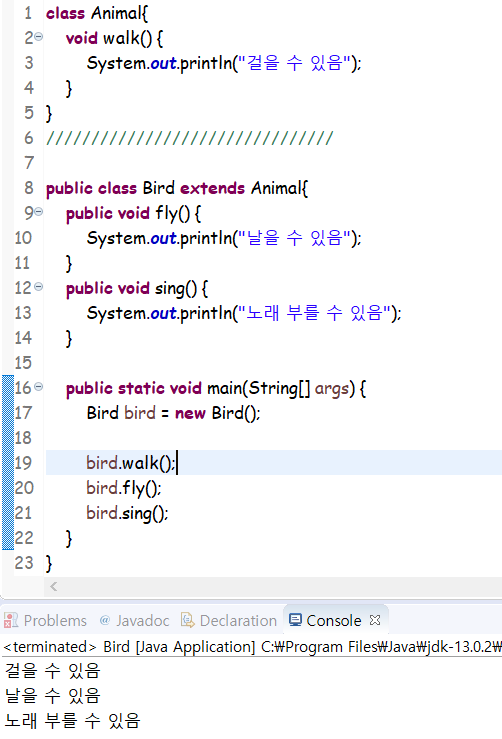Image resolution: width=502 pixels, height=739 pixels.
Task: Click console output "걸을 수 있음"
Action: (53, 671)
